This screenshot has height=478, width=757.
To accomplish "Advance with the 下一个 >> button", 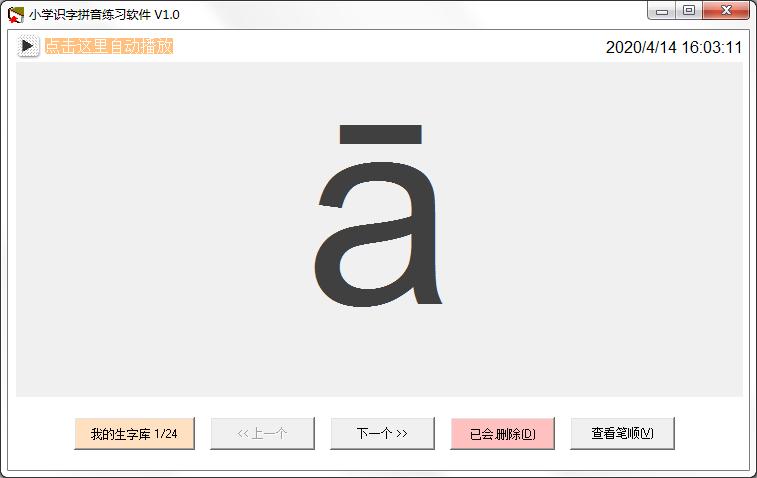I will [382, 434].
